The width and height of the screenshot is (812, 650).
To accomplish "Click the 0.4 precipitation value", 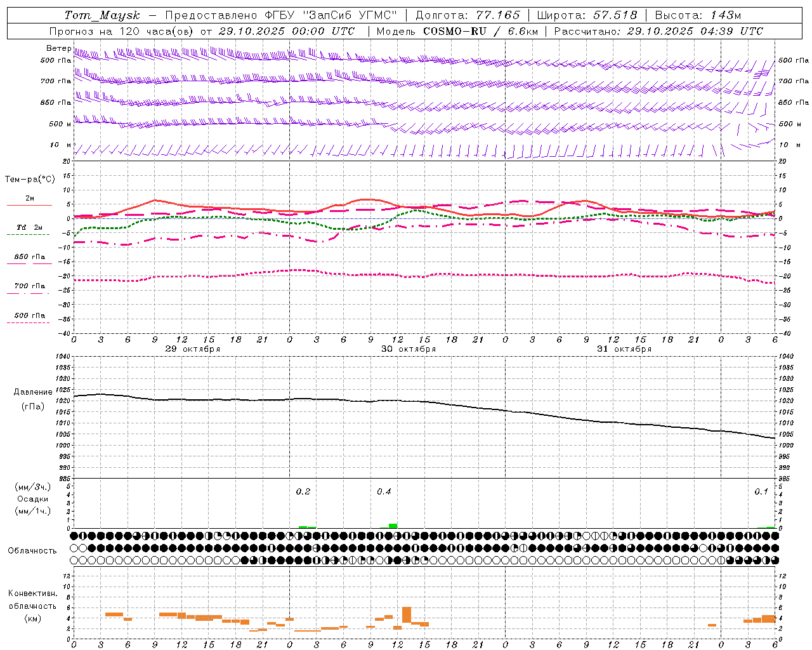I will click(x=384, y=492).
